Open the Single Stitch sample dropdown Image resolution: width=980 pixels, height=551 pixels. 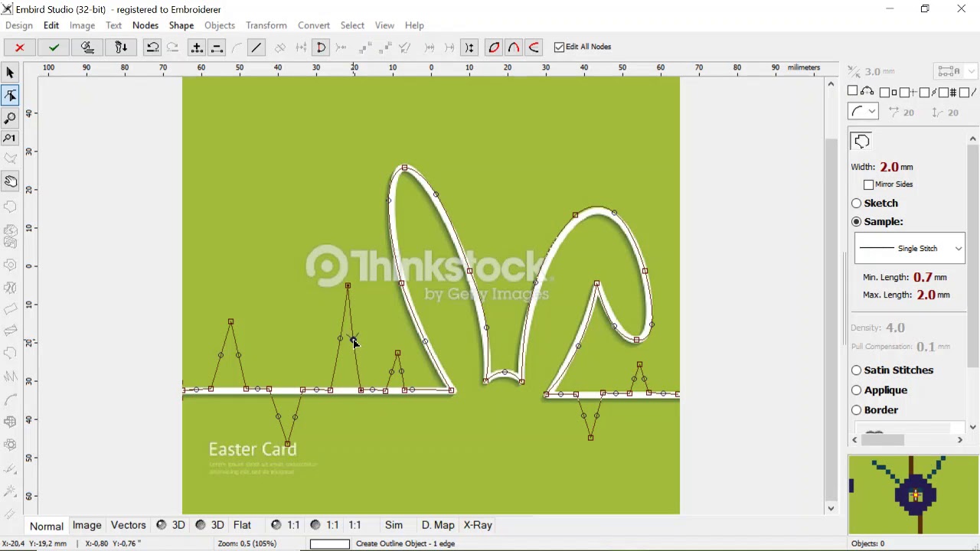point(910,248)
